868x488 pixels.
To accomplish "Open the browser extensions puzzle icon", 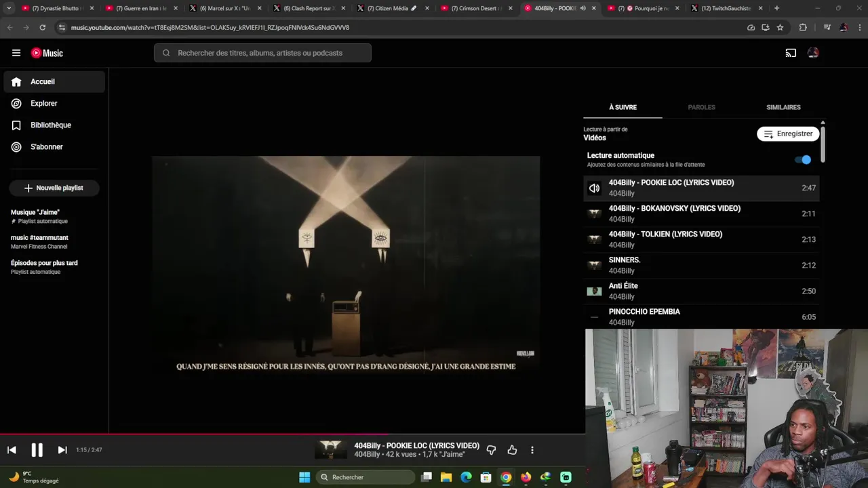I will click(x=803, y=28).
